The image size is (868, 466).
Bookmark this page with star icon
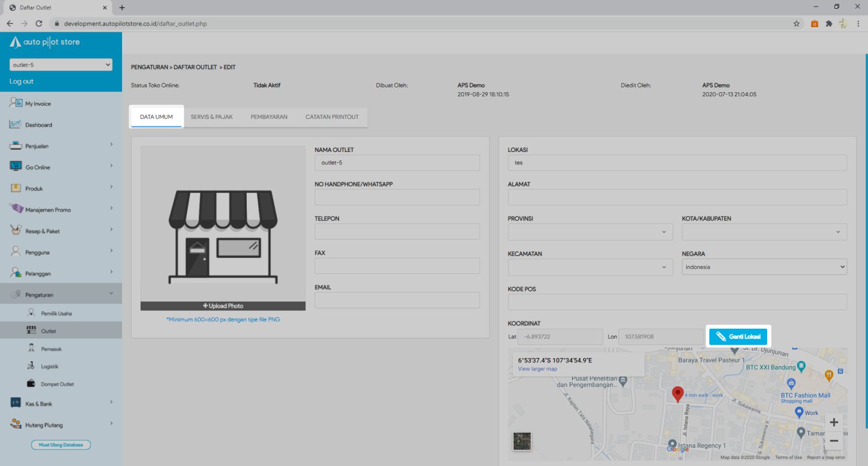click(x=796, y=23)
